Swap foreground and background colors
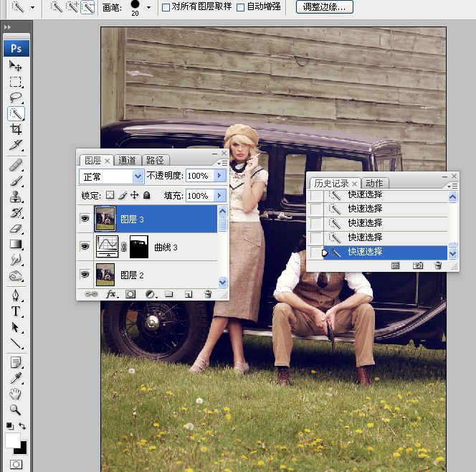The image size is (476, 472). tap(22, 426)
